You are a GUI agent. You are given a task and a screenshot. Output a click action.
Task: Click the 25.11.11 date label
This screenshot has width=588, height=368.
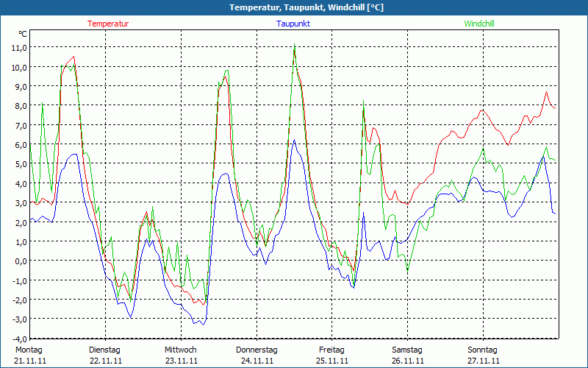(332, 361)
